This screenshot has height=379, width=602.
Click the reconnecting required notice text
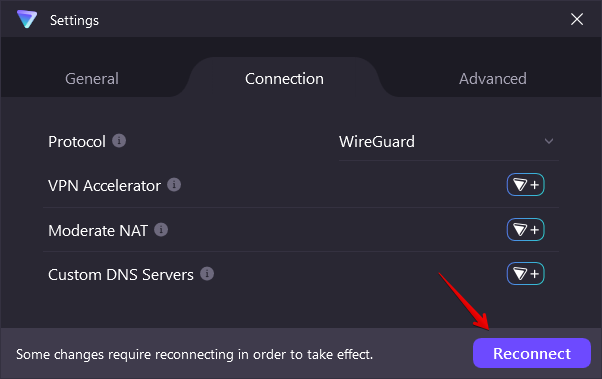click(195, 354)
